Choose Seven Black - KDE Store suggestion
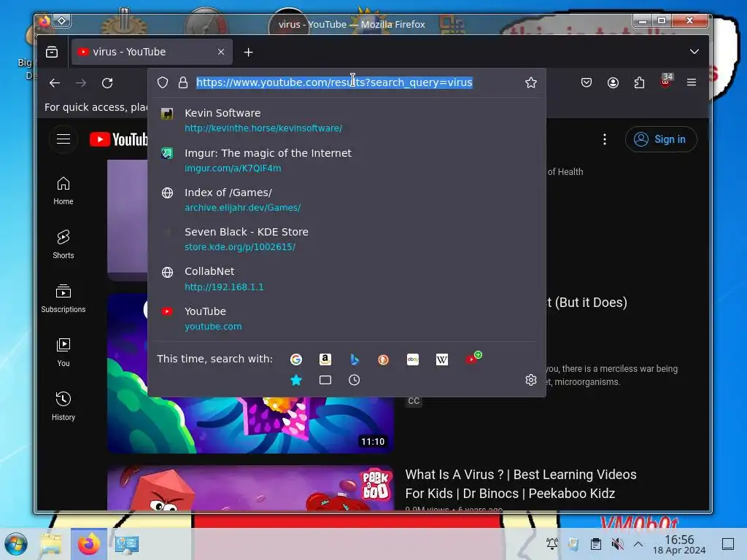This screenshot has width=747, height=560. tap(347, 239)
